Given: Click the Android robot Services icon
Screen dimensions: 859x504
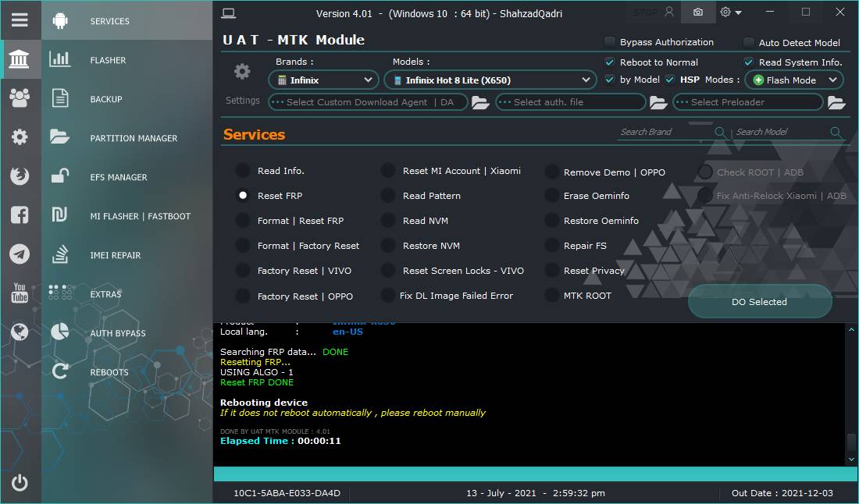Looking at the screenshot, I should coord(60,21).
